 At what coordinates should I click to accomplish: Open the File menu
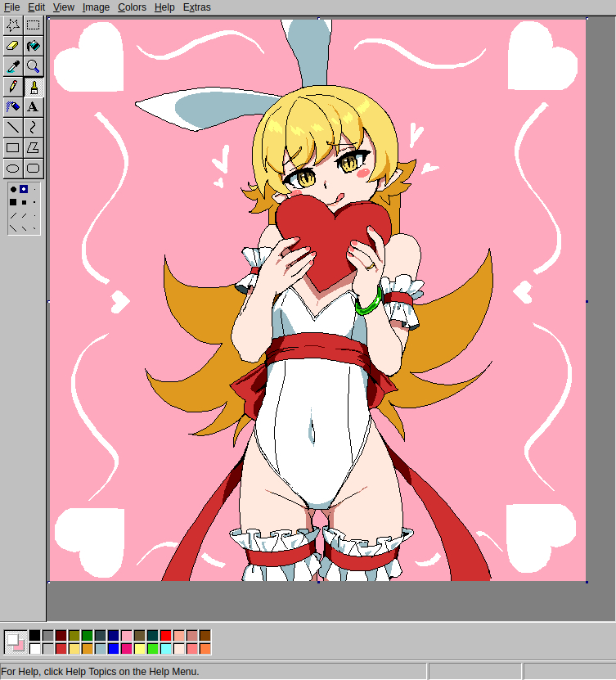click(x=11, y=7)
